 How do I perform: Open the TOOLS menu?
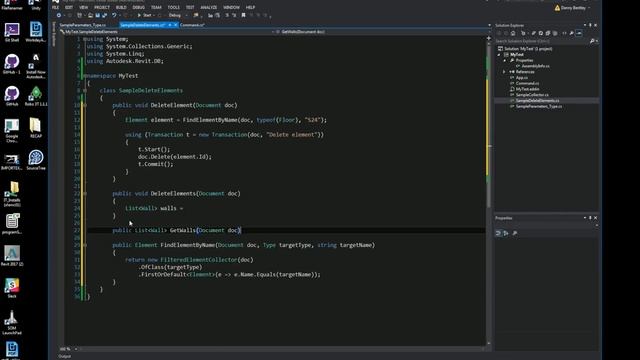pos(173,7)
